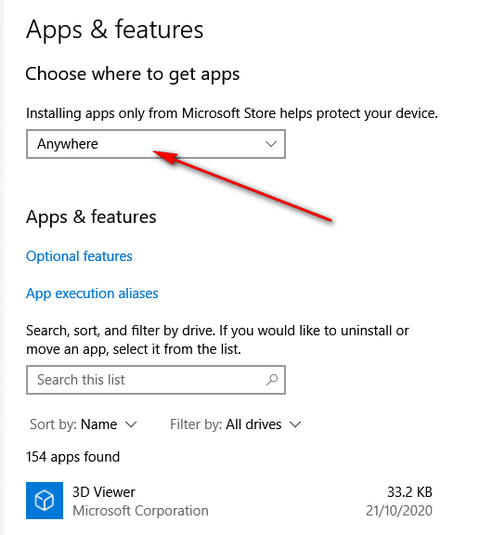Click the 3D Viewer cube icon
Screen dimensions: 480x535
pyautogui.click(x=44, y=501)
